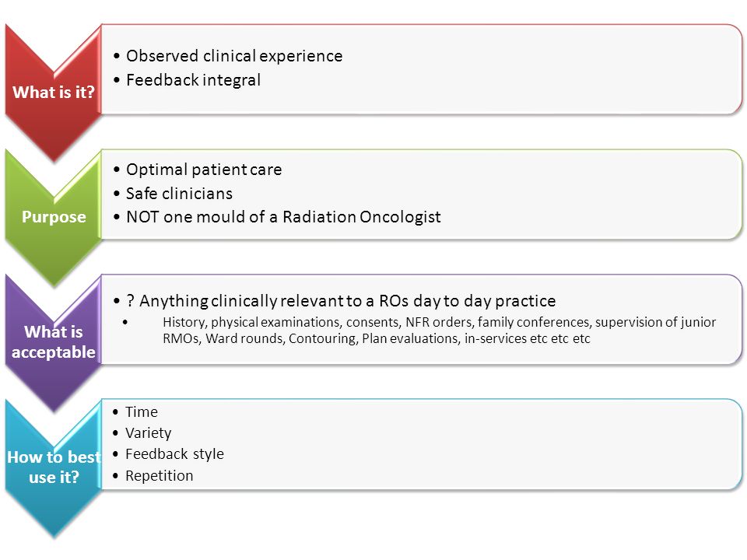Select "Safe clinicians" bullet item
The image size is (747, 560).
click(x=179, y=194)
